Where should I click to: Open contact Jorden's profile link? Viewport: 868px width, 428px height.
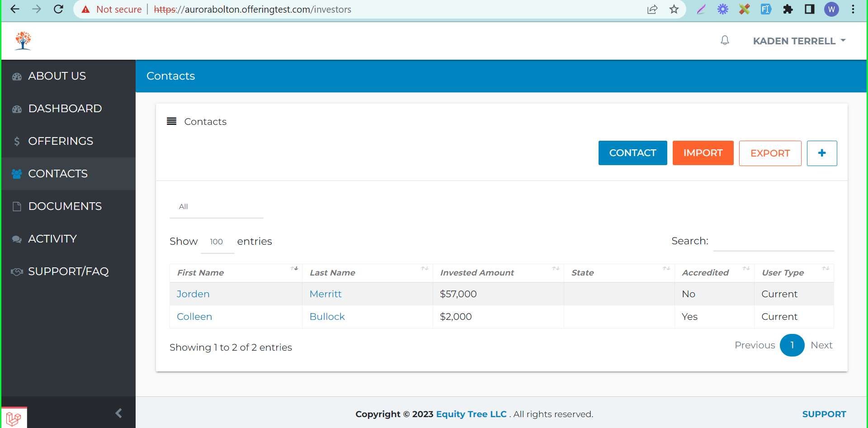193,294
